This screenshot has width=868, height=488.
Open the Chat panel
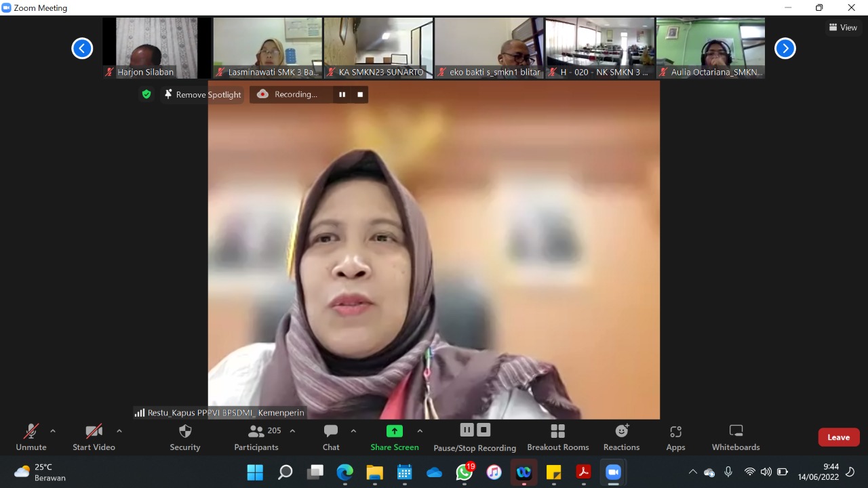pyautogui.click(x=331, y=438)
